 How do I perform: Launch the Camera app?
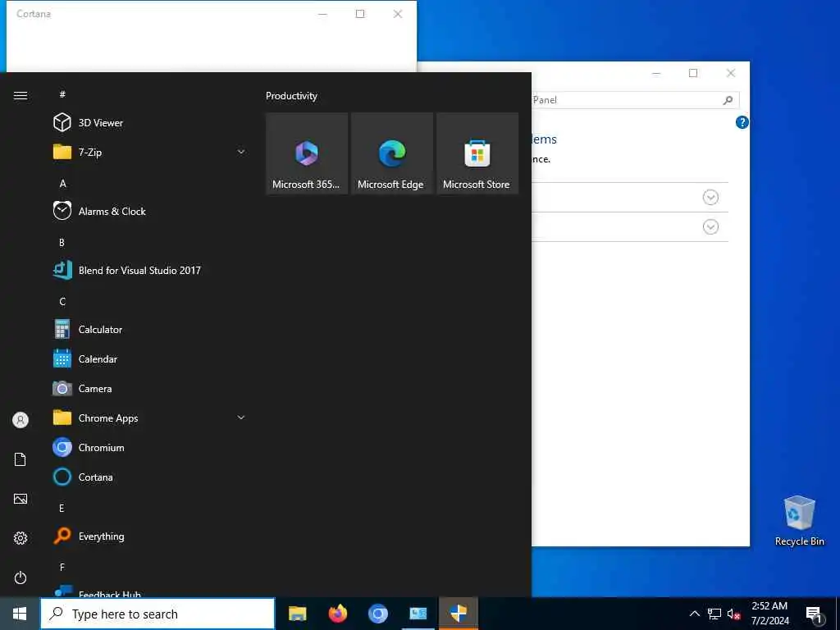tap(150, 388)
